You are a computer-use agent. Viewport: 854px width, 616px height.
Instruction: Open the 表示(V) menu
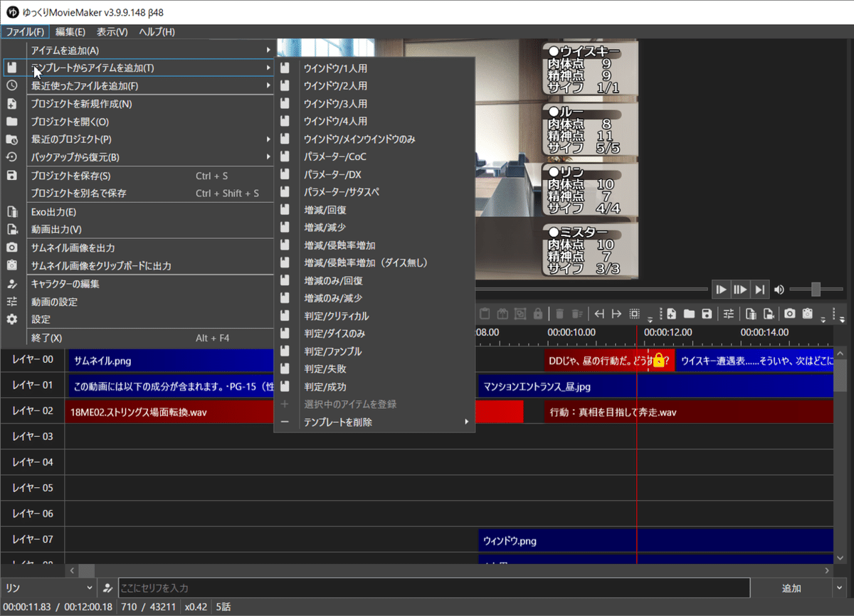point(112,32)
